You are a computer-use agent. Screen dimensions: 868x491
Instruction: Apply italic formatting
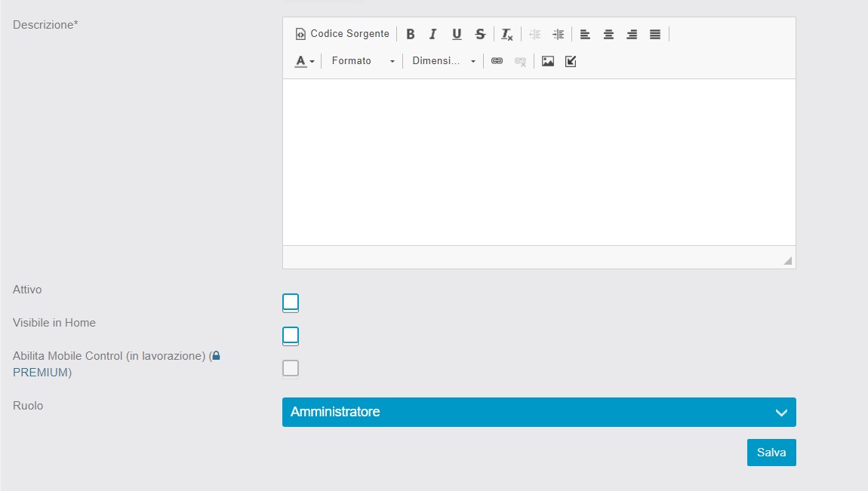[x=433, y=34]
